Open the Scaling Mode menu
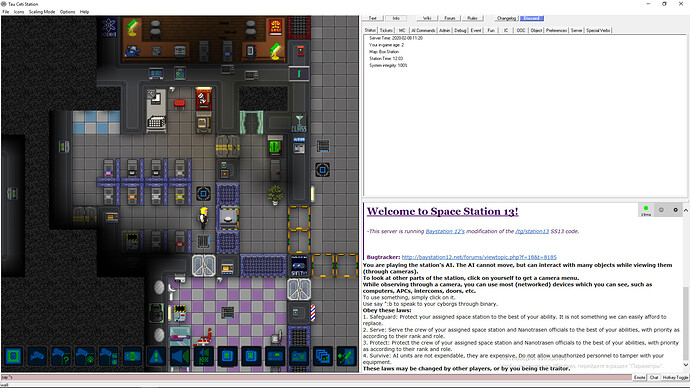 (42, 12)
